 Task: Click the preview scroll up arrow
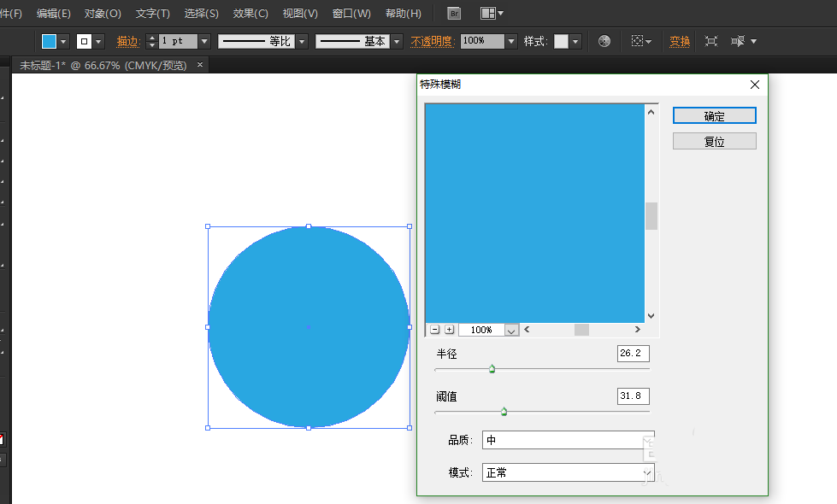[x=651, y=111]
